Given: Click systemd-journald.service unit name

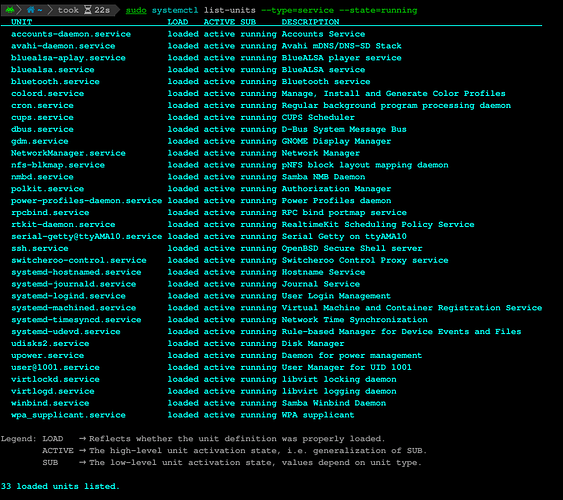Looking at the screenshot, I should (74, 284).
